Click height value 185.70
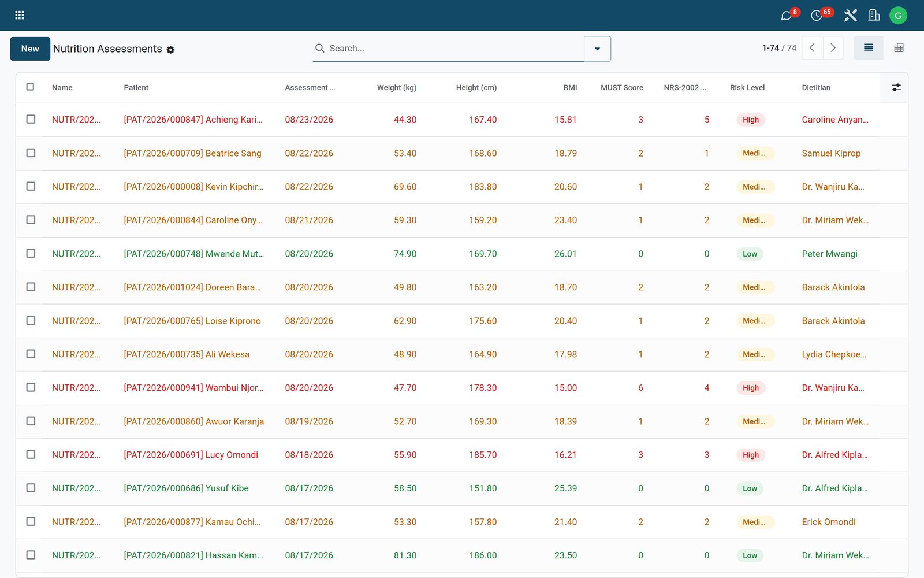The image size is (924, 578). (483, 455)
